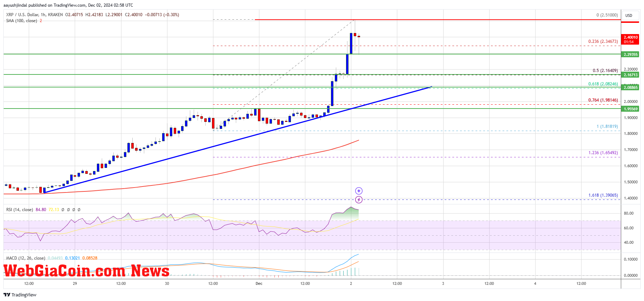The height and width of the screenshot is (301, 644).
Task: Click the 30 date label on time axis
Action: click(167, 283)
